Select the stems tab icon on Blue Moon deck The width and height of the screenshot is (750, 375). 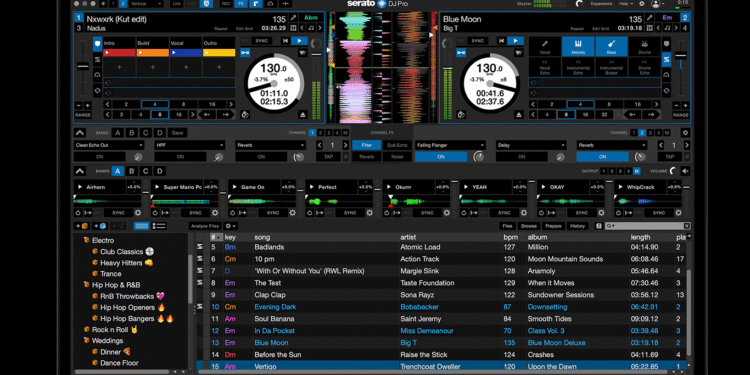tap(666, 60)
